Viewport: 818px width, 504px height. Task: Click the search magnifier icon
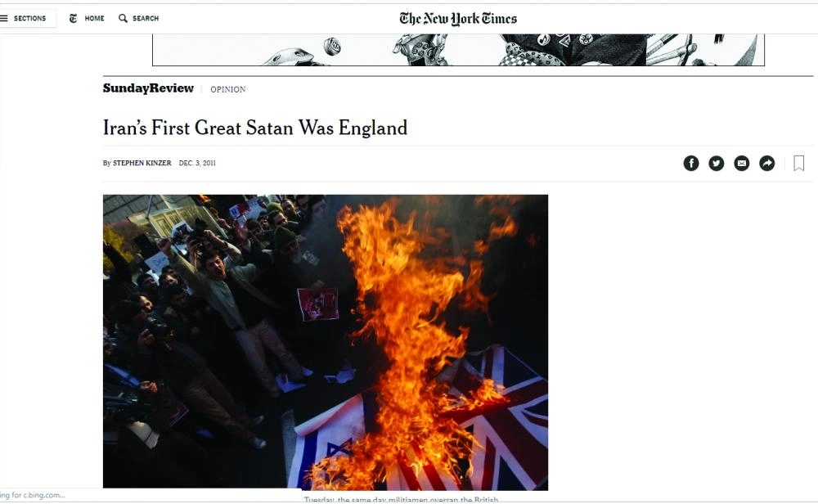(x=123, y=18)
